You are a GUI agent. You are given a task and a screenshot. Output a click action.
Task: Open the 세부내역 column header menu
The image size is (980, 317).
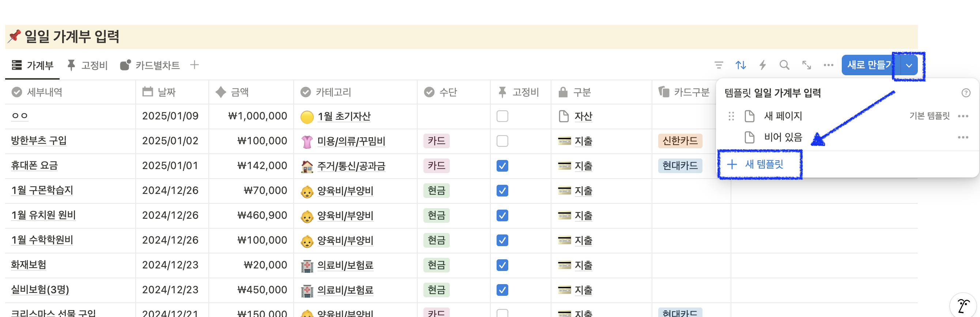pyautogui.click(x=70, y=92)
